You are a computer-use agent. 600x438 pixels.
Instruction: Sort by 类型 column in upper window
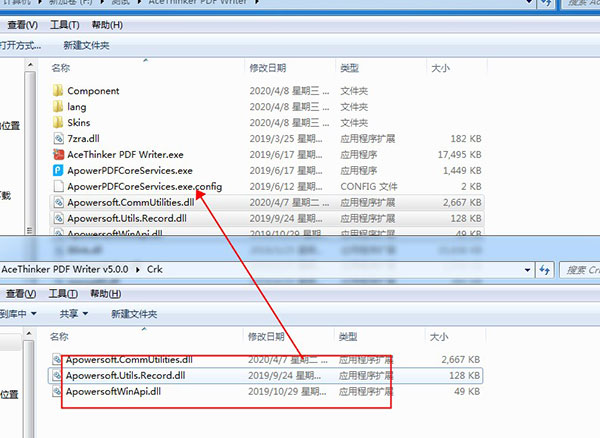tap(349, 68)
